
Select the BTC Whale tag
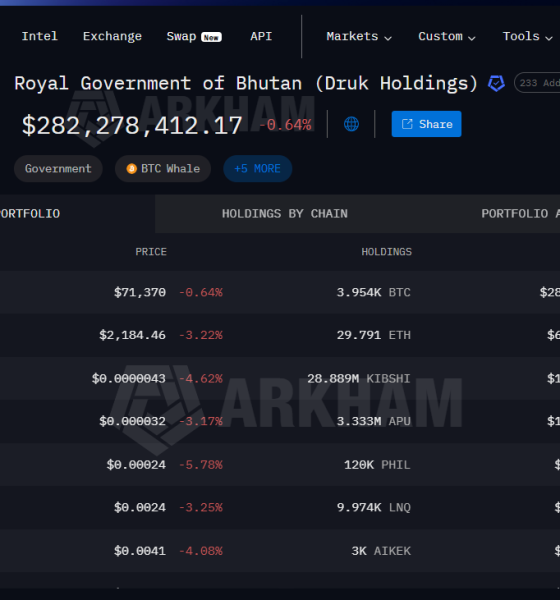click(x=163, y=169)
